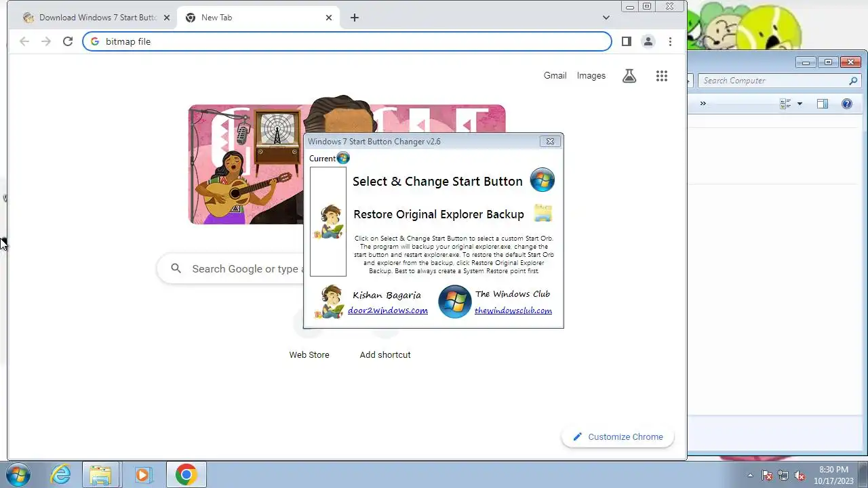Open Windows Explorer from taskbar
The height and width of the screenshot is (488, 868).
point(100,474)
